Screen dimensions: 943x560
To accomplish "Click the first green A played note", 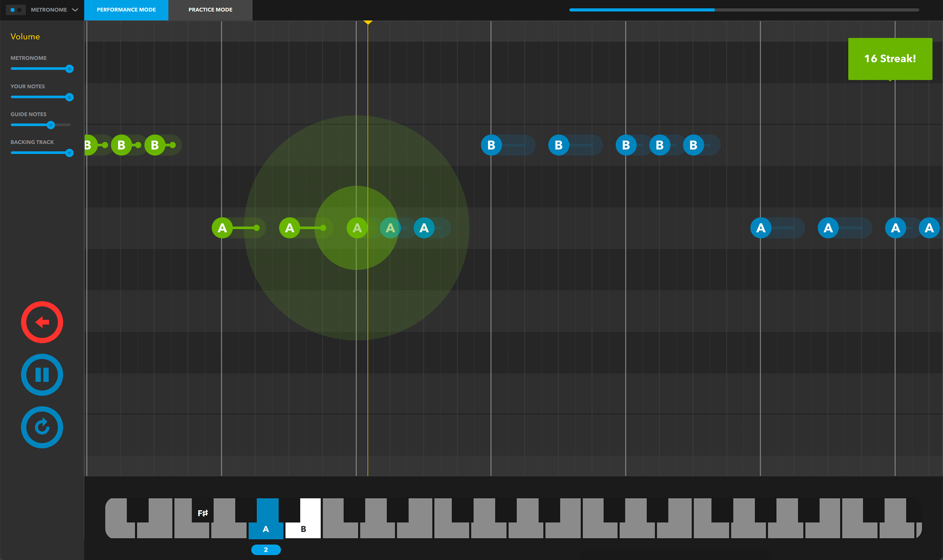I will point(222,228).
